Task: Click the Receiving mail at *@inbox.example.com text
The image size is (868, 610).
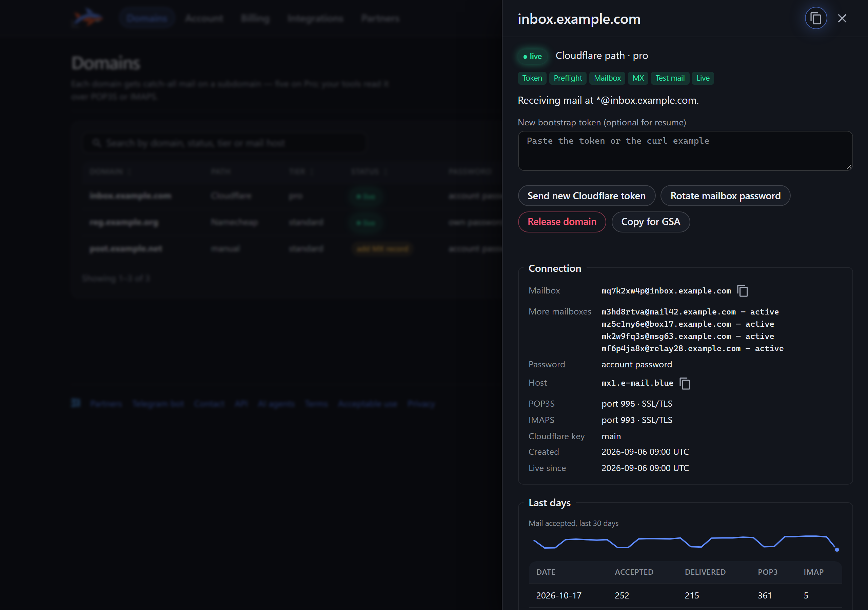Action: coord(608,100)
